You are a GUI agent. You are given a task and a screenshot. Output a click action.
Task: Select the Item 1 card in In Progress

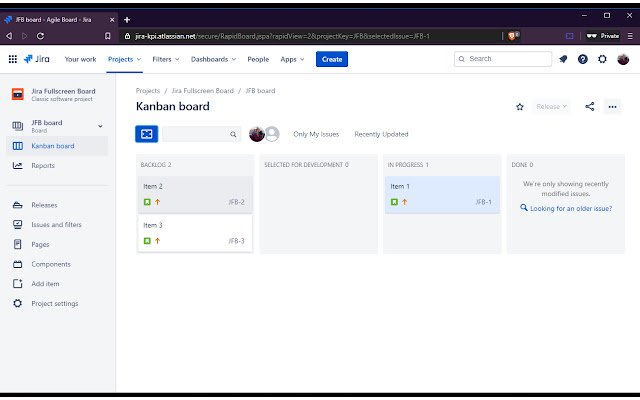[x=442, y=194]
